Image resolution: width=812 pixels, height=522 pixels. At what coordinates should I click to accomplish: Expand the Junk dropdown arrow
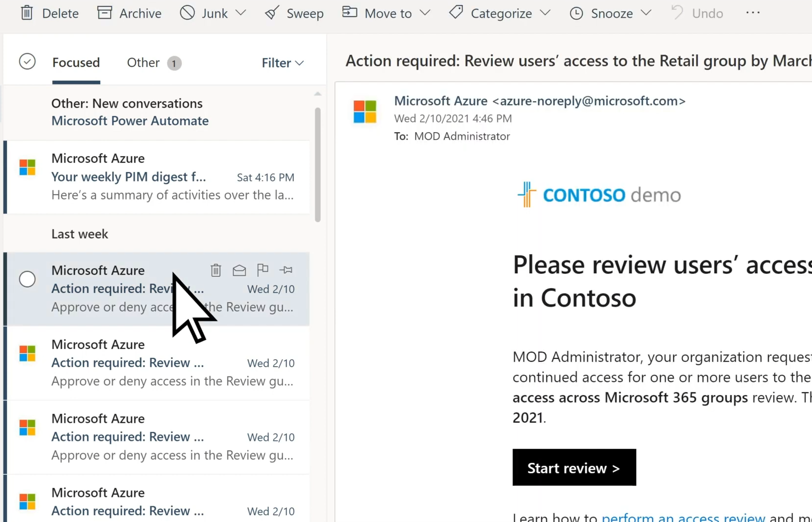pos(241,13)
